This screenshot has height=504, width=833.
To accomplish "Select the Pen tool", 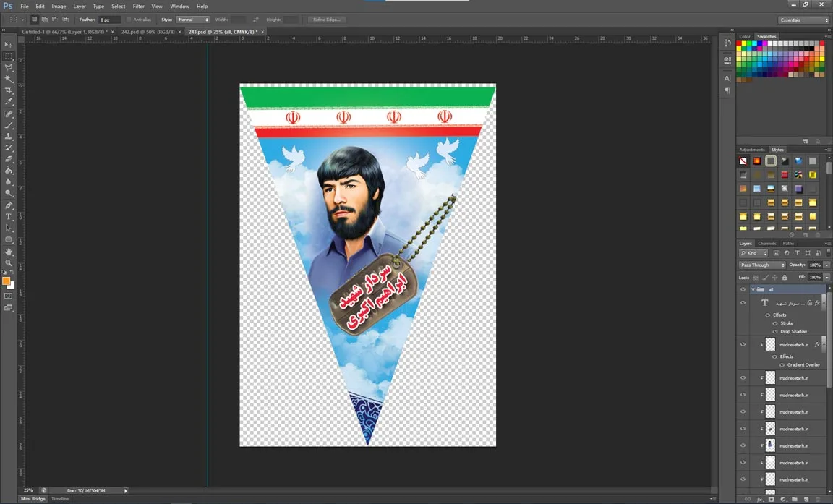I will click(9, 205).
